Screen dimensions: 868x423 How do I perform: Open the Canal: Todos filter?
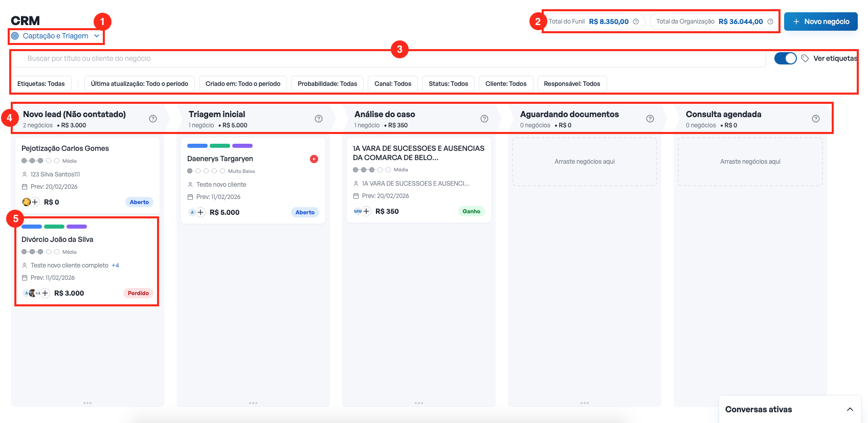(393, 84)
